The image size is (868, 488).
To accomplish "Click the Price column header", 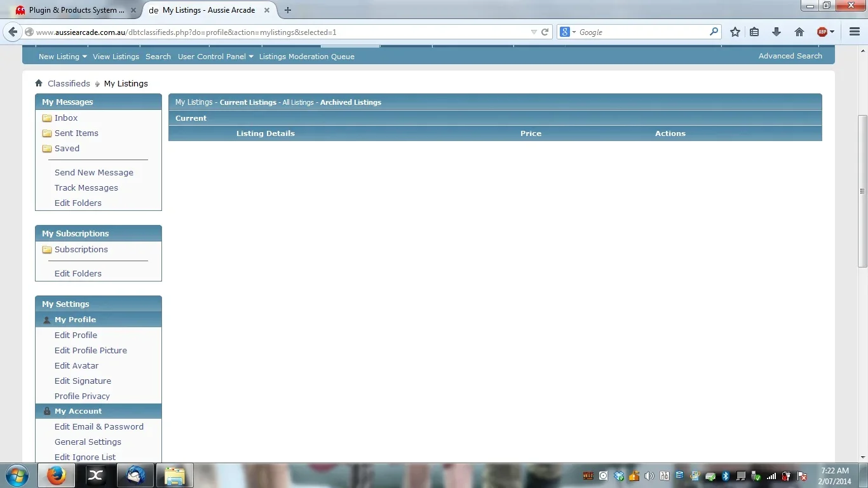I will coord(531,133).
